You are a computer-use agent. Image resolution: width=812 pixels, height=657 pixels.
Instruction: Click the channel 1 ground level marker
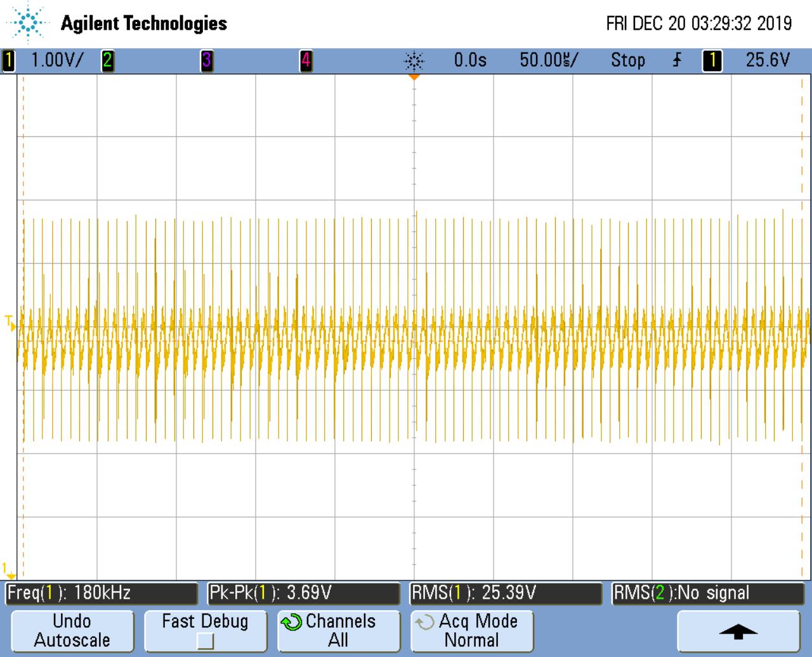9,570
